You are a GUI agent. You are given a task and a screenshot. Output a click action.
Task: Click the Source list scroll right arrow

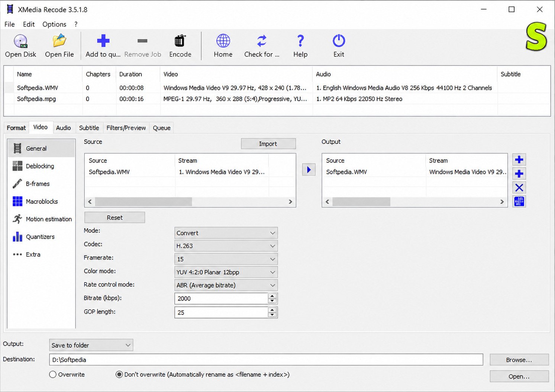(x=290, y=202)
